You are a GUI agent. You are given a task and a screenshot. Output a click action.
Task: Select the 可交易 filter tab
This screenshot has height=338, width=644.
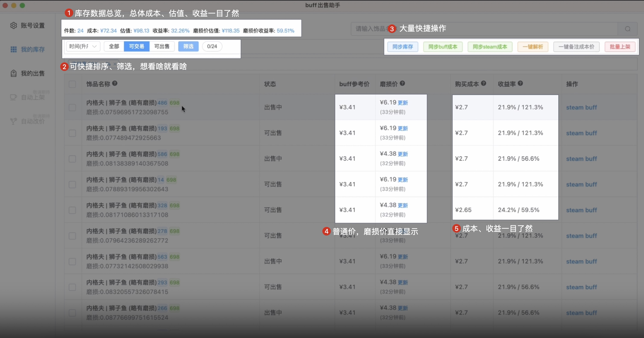coord(137,46)
